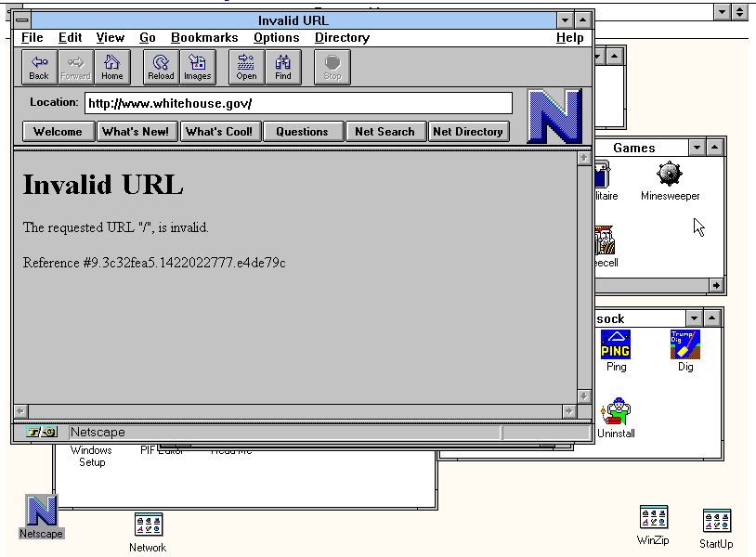Screen dimensions: 756x557
Task: Open the Go menu
Action: [x=147, y=37]
